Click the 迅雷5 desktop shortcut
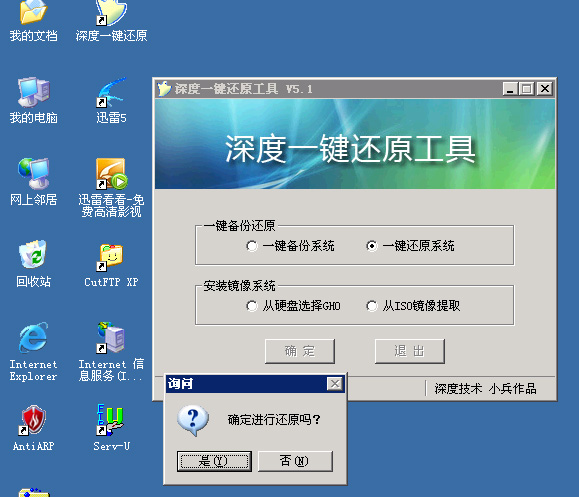This screenshot has width=579, height=497. [x=111, y=100]
